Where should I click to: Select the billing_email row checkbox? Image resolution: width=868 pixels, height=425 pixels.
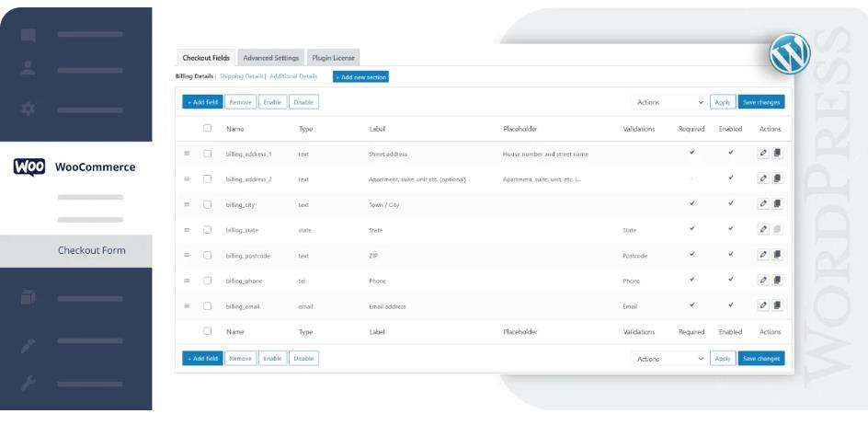207,305
